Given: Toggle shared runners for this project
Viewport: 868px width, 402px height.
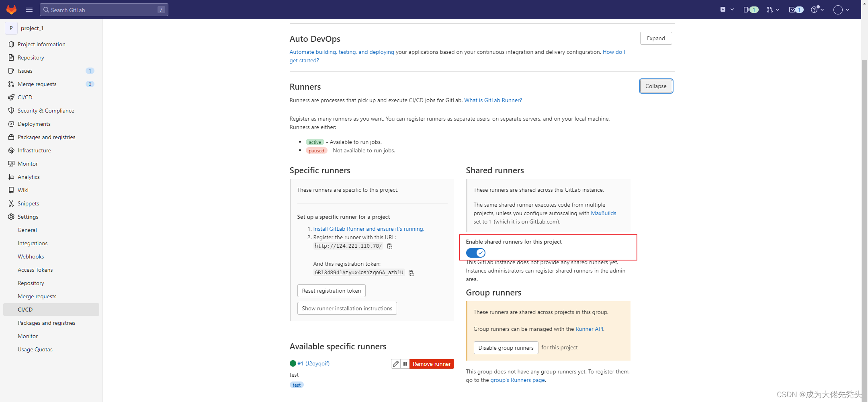Looking at the screenshot, I should click(x=476, y=253).
